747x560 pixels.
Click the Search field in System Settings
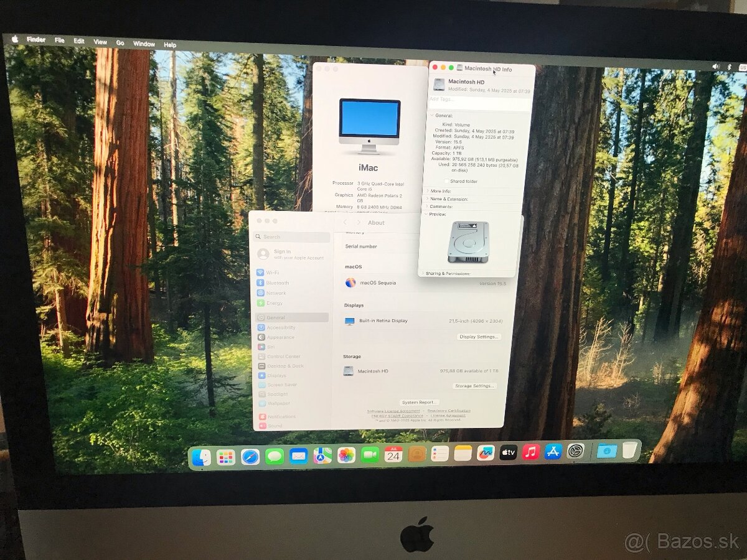click(x=293, y=236)
